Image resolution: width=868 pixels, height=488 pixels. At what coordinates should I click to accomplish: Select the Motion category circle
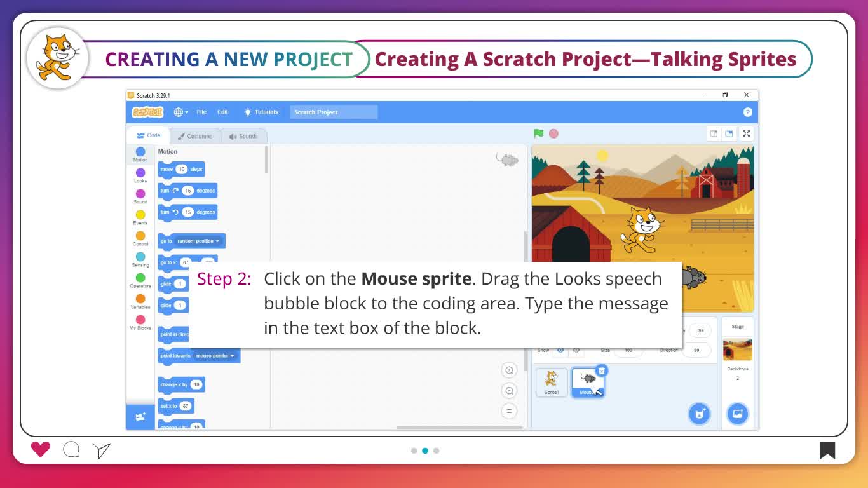(140, 152)
